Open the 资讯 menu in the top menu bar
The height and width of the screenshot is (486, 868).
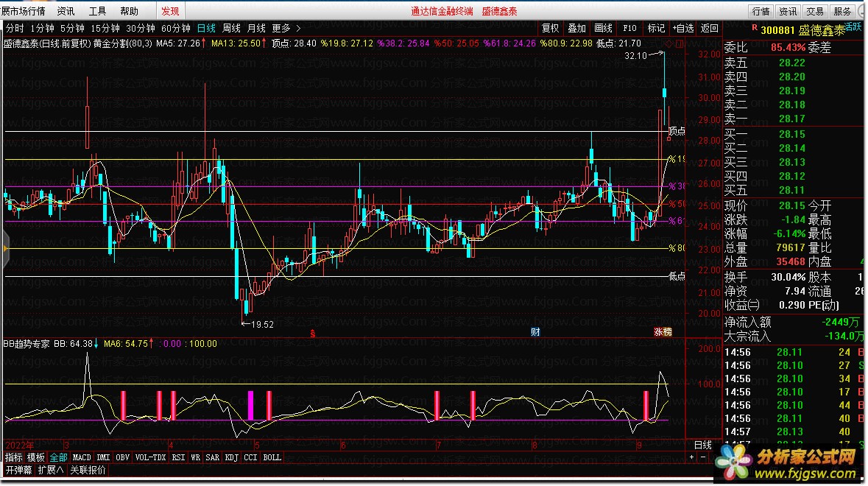[66, 11]
